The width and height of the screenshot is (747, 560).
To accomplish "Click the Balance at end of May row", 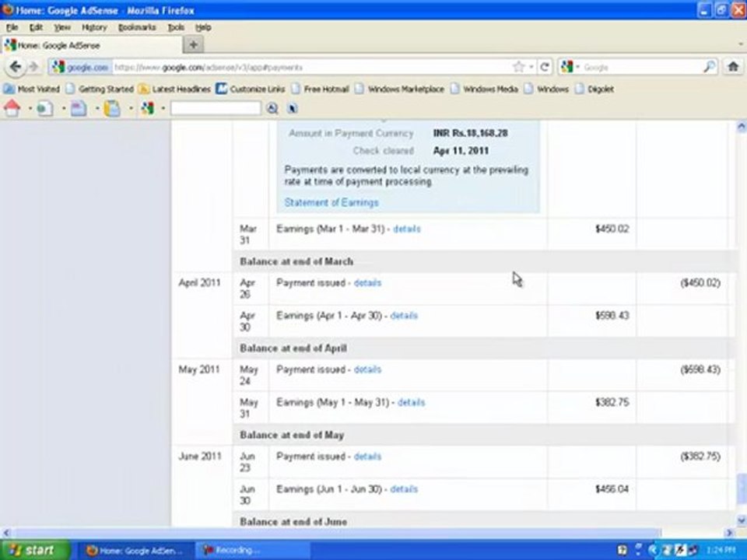I will [483, 435].
